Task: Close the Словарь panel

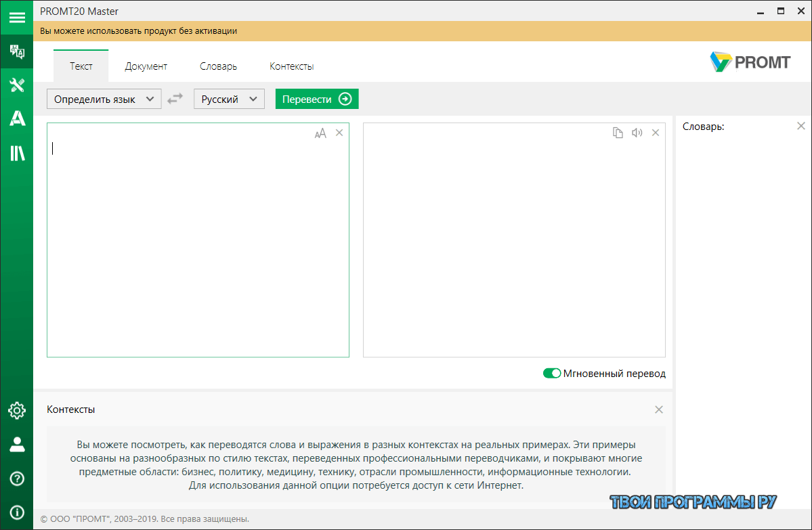Action: point(801,126)
